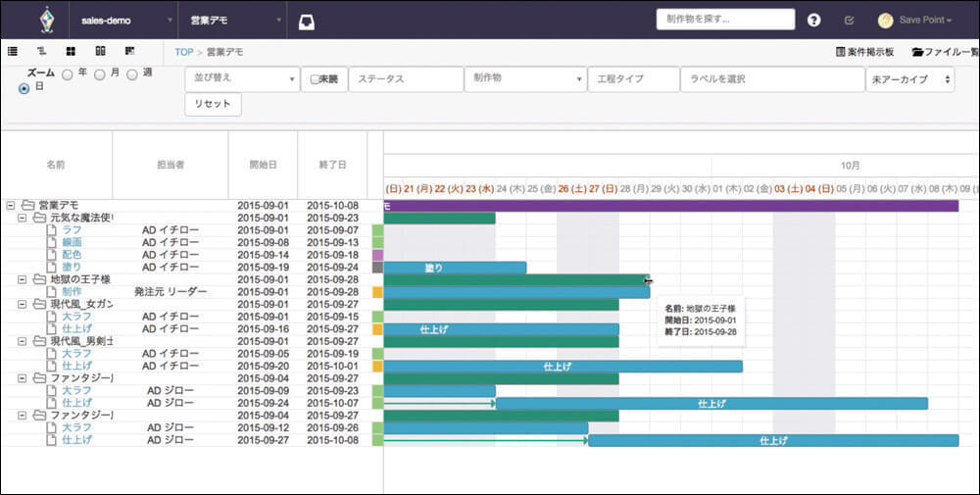Click the 担当者 column header

170,165
